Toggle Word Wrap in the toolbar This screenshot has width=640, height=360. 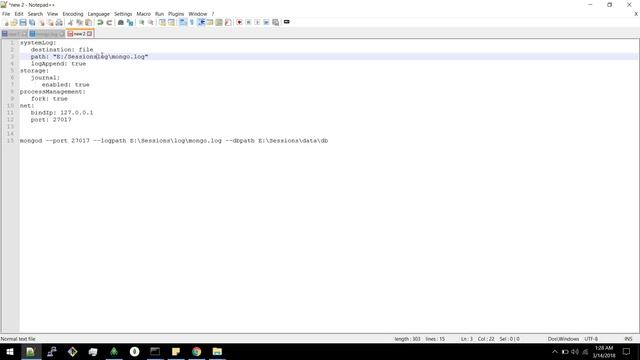[x=182, y=22]
